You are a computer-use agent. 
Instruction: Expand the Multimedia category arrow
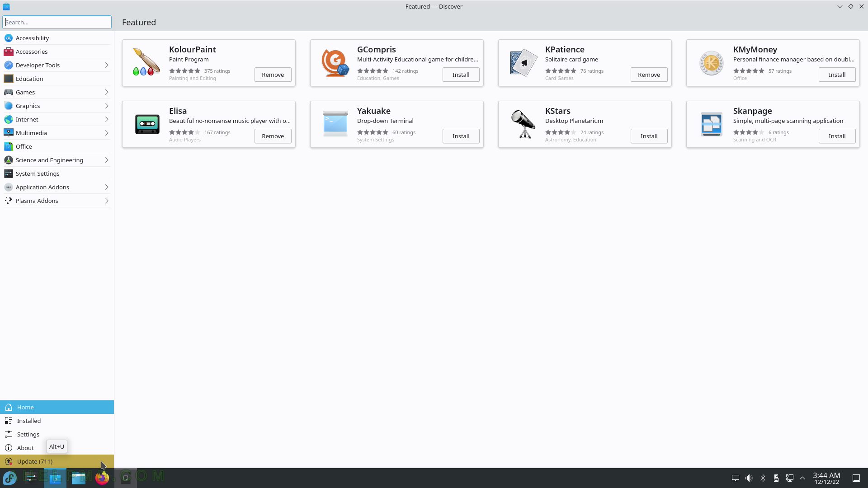coord(107,133)
